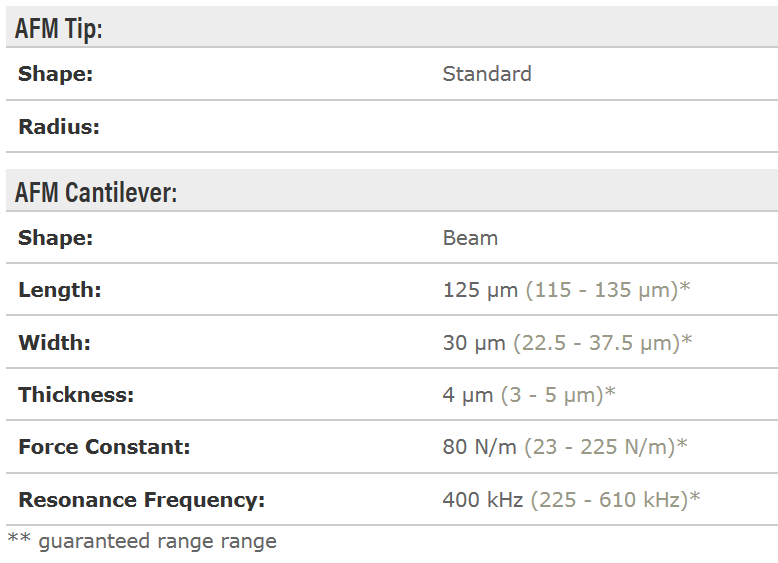The width and height of the screenshot is (778, 563).
Task: Click the Beam shape value
Action: [x=470, y=238]
